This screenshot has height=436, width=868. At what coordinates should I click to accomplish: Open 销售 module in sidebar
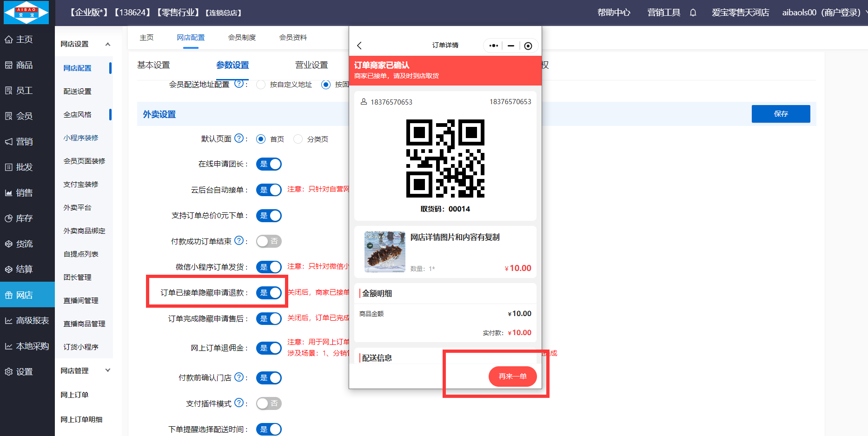[x=27, y=193]
